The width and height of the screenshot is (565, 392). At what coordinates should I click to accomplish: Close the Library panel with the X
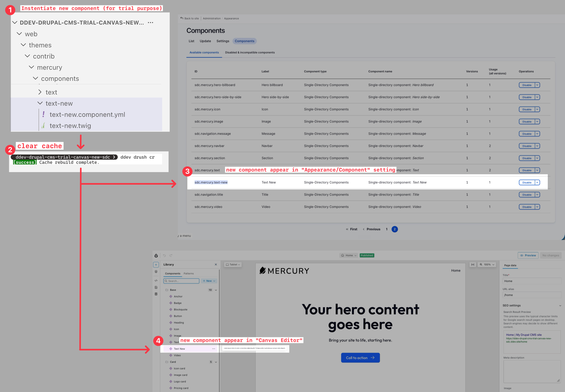[x=216, y=265]
